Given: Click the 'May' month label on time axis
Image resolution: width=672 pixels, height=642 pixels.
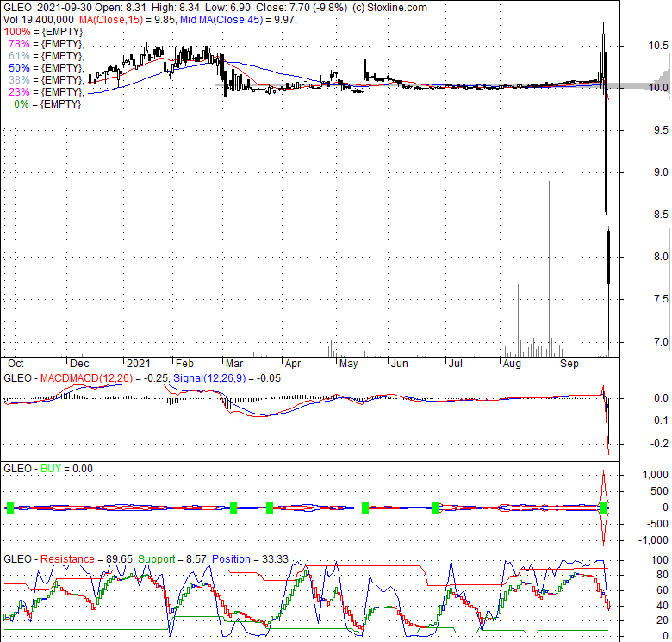Looking at the screenshot, I should click(x=348, y=364).
